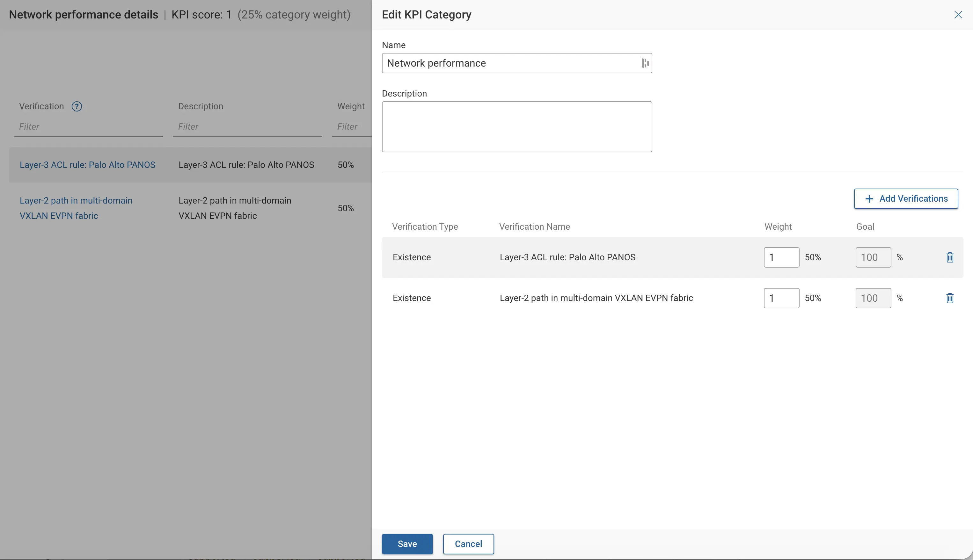Click 50% beside the Layer-3 ACL weight input
This screenshot has height=560, width=973.
813,257
